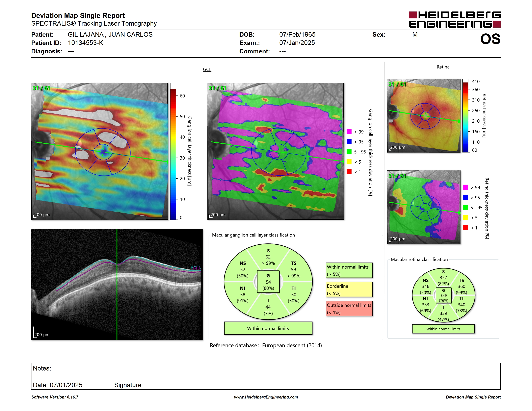This screenshot has width=532, height=411.
Task: Click the blue >95 swatch in GCL legend
Action: point(349,141)
